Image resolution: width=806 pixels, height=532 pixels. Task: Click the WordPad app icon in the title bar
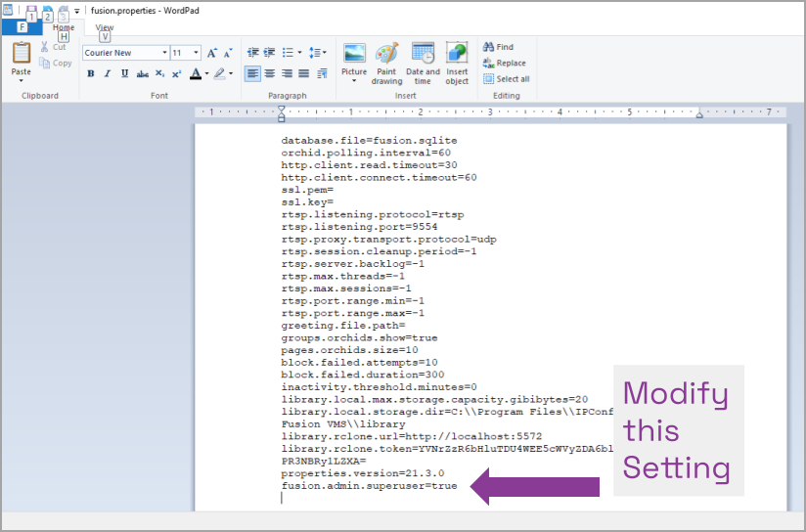click(x=8, y=10)
